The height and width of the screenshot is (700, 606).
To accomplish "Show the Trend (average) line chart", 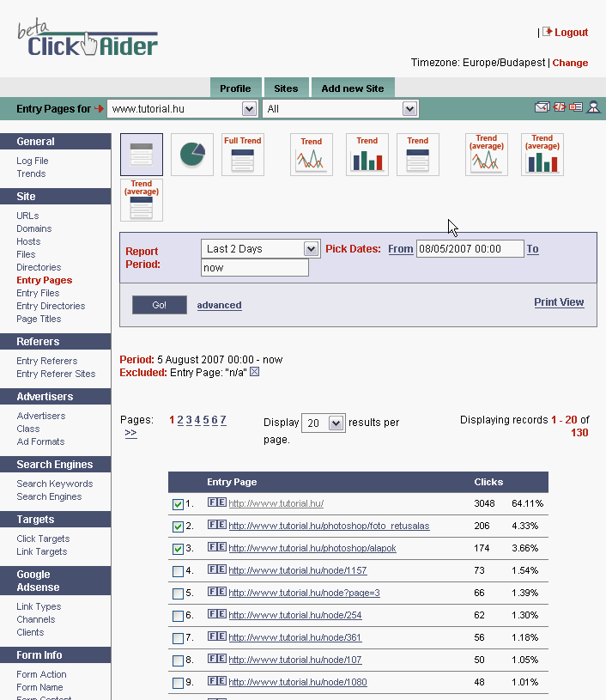I will click(x=487, y=155).
